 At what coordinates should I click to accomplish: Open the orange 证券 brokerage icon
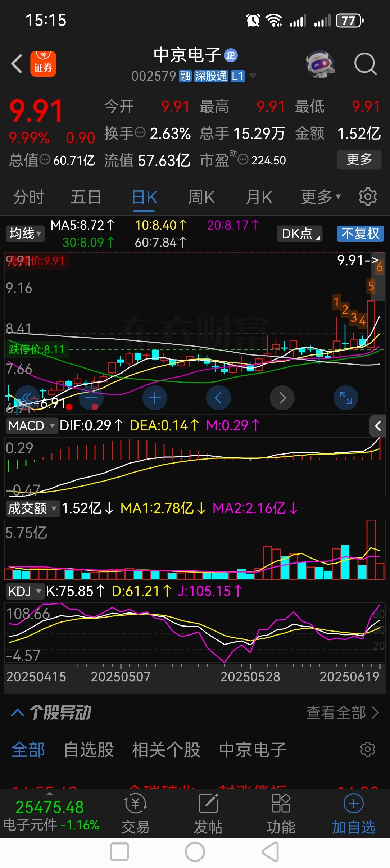click(43, 64)
